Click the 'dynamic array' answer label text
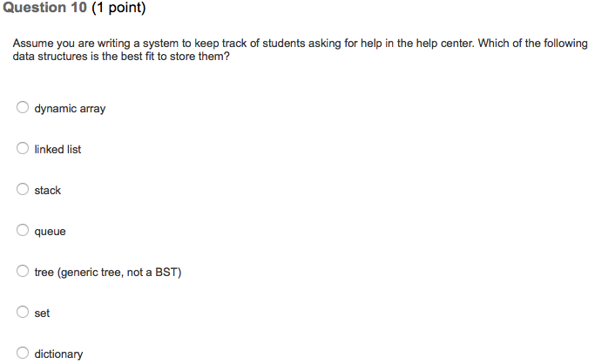595x364 pixels. (x=70, y=109)
